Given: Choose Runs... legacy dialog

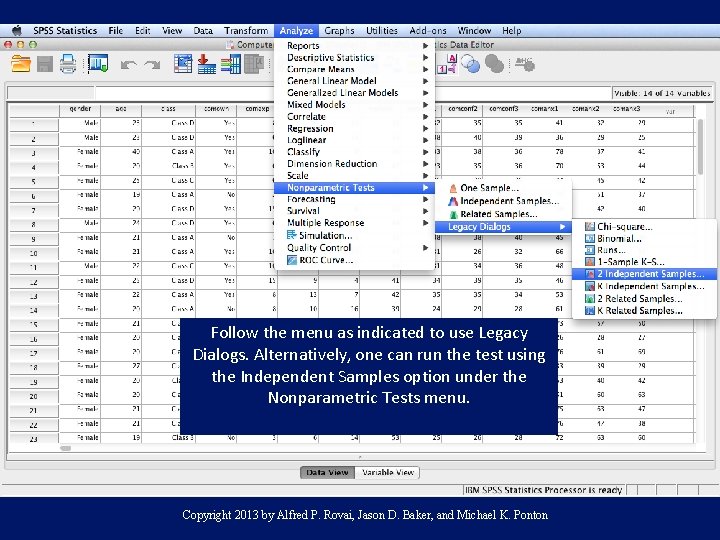Looking at the screenshot, I should click(644, 250).
